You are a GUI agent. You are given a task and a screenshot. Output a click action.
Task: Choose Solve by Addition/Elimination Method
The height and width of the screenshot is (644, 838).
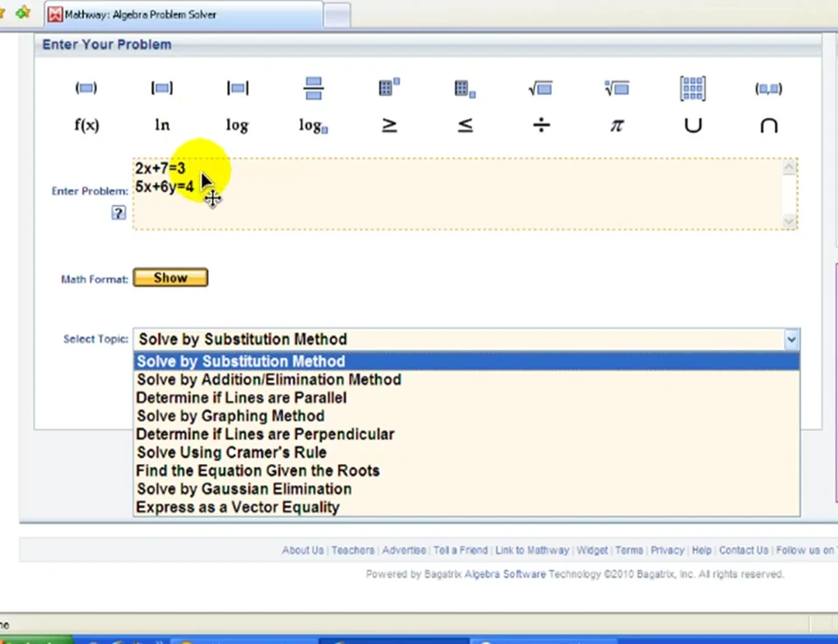point(466,380)
